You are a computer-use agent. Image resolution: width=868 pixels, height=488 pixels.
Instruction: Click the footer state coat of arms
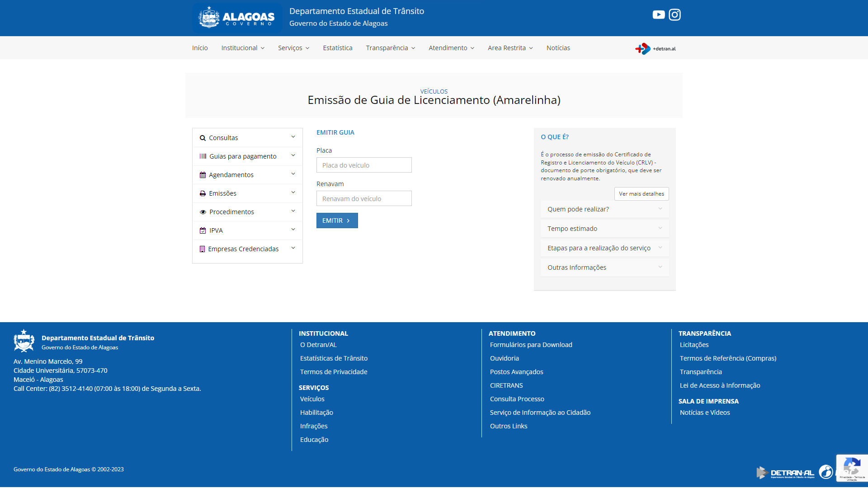tap(24, 341)
